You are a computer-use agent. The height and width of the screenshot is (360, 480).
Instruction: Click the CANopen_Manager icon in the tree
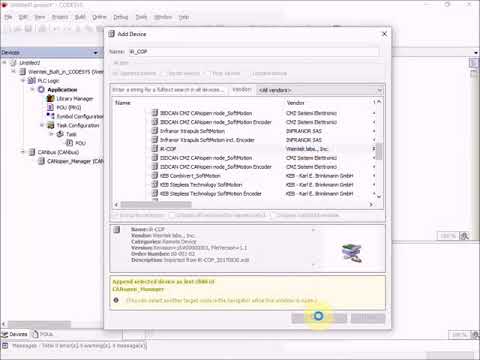[41, 161]
